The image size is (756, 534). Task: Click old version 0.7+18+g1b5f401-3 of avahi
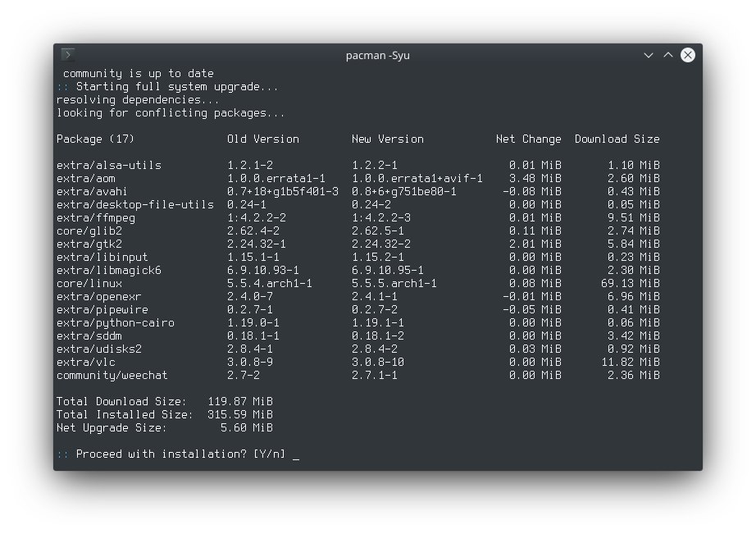[283, 191]
